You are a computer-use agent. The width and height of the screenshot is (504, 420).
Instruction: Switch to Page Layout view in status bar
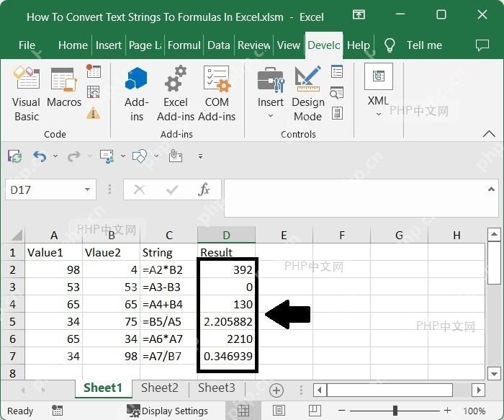tap(279, 411)
